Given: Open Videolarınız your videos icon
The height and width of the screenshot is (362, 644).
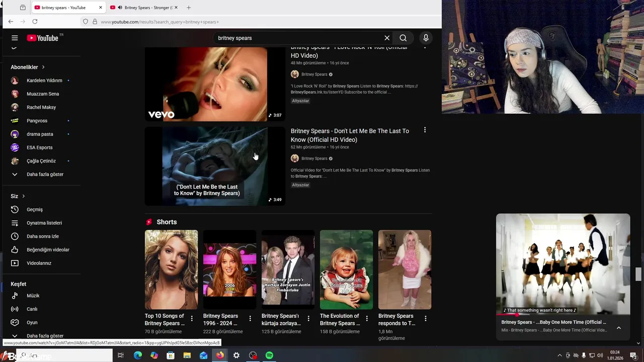Looking at the screenshot, I should 15,263.
